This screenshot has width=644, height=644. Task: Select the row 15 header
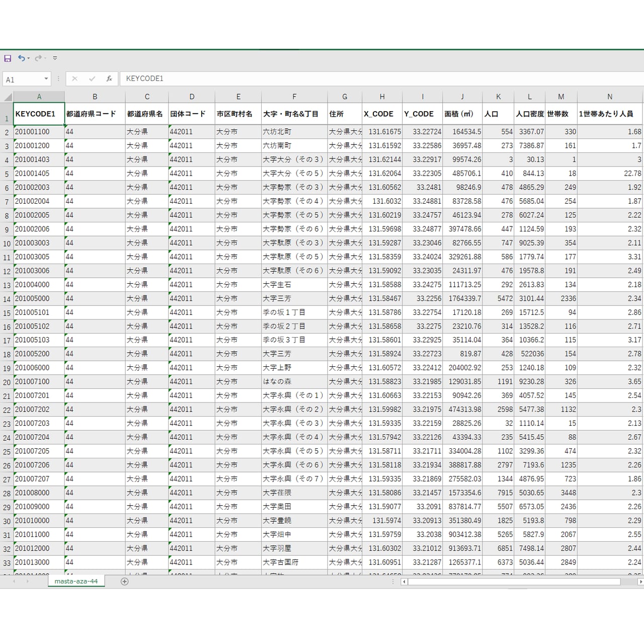click(x=7, y=313)
